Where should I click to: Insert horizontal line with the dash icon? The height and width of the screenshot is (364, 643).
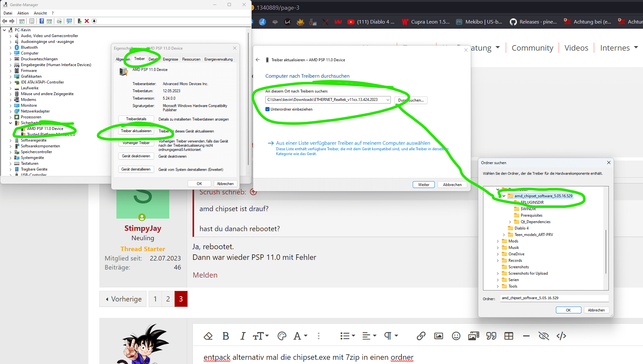pyautogui.click(x=526, y=336)
